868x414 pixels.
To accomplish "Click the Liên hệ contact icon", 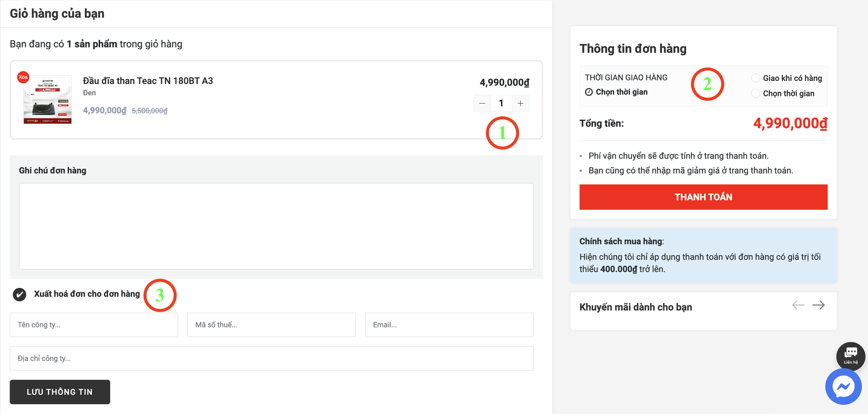I will (x=850, y=355).
